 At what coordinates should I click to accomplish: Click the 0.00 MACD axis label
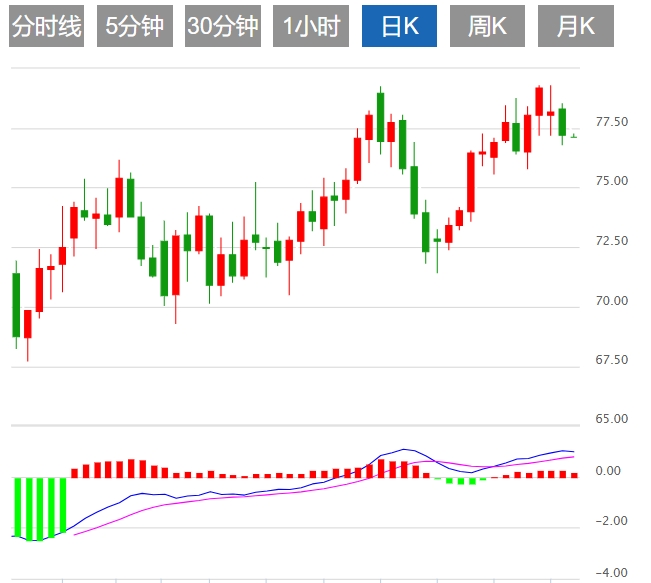coord(607,471)
